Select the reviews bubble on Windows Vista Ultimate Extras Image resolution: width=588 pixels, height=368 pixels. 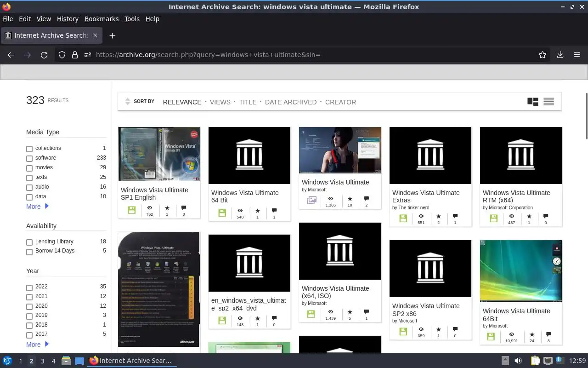point(455,216)
